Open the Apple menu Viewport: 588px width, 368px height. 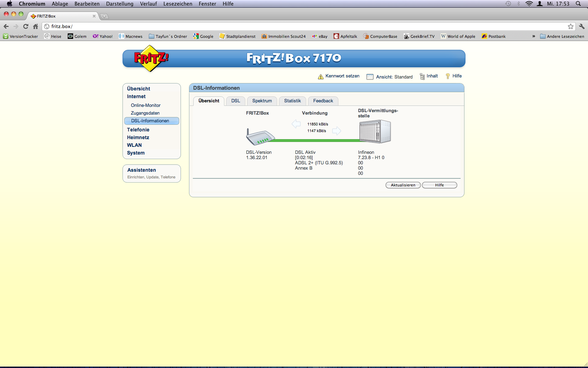click(x=9, y=4)
